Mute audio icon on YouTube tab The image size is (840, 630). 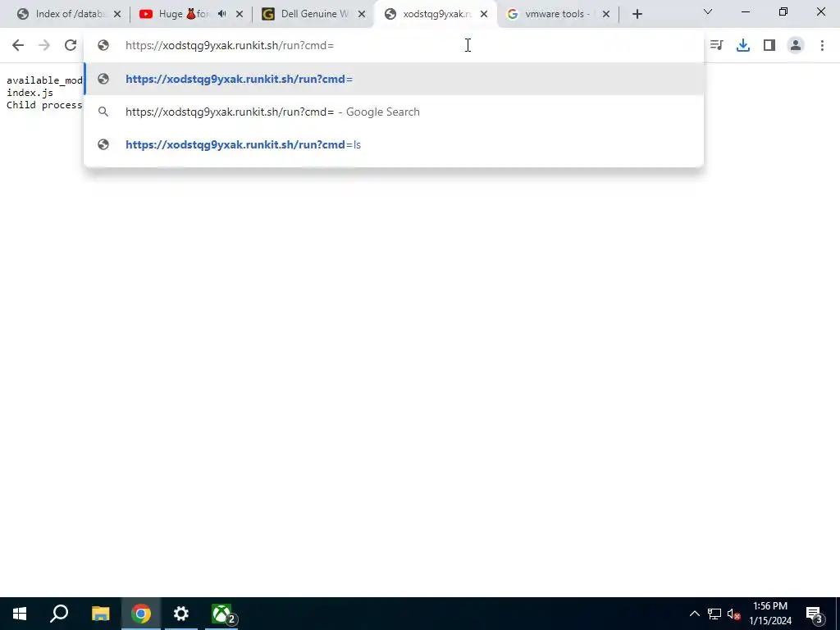pyautogui.click(x=221, y=15)
